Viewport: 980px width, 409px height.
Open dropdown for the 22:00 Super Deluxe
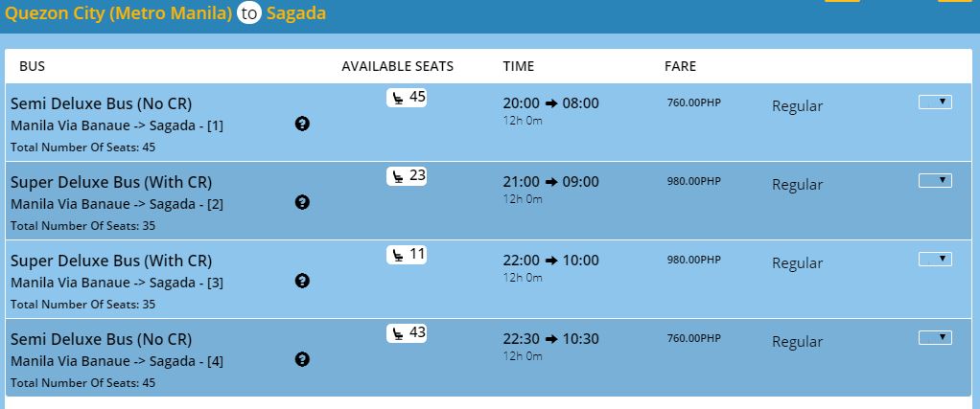(x=935, y=259)
